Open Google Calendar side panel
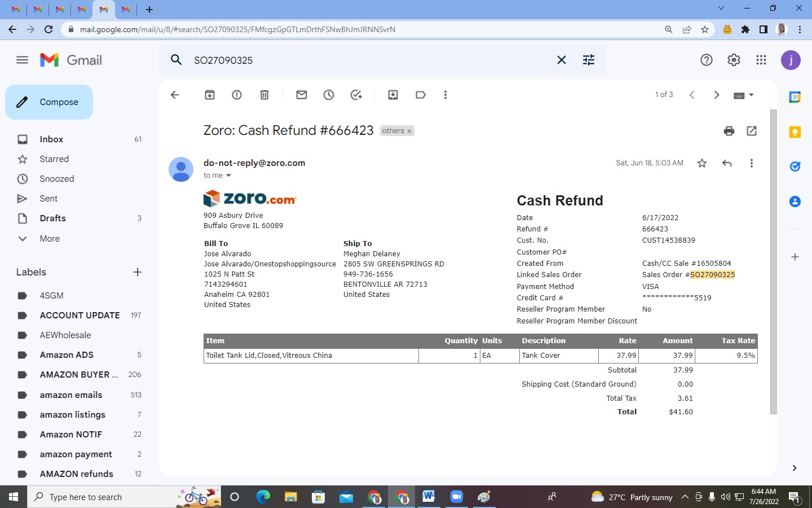 click(795, 97)
